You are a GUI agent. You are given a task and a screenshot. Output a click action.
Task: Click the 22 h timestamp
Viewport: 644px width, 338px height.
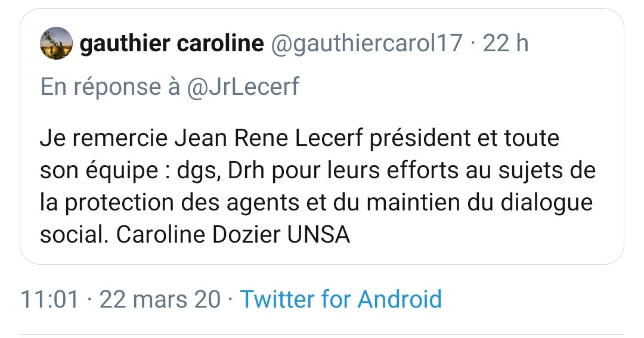(505, 43)
